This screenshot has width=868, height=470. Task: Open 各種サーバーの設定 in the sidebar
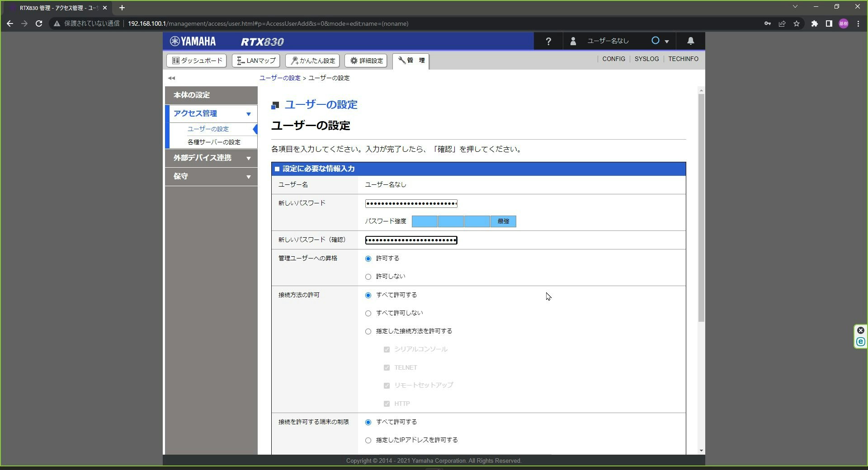pos(214,142)
